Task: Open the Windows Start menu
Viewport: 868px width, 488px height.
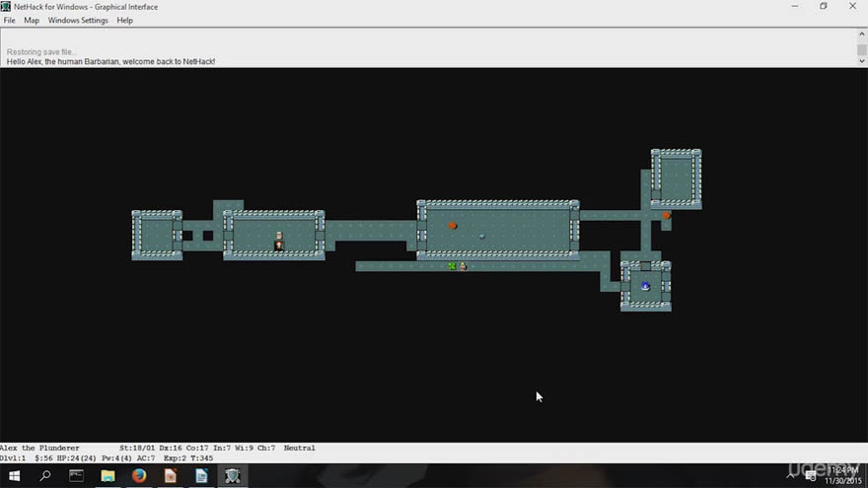Action: pyautogui.click(x=15, y=476)
